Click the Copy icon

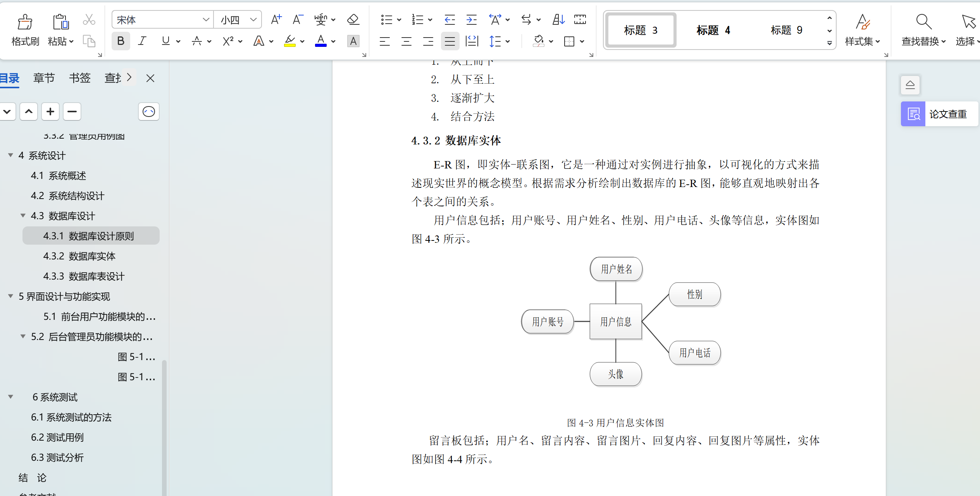[89, 41]
